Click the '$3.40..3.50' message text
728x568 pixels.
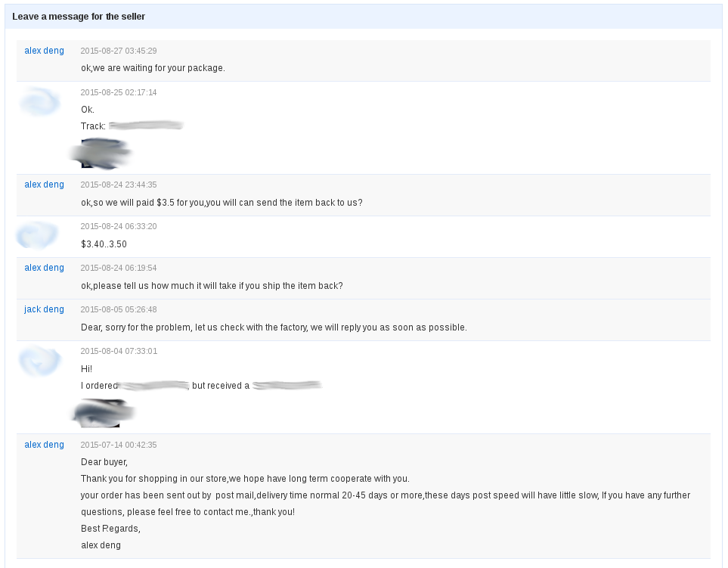pos(104,244)
